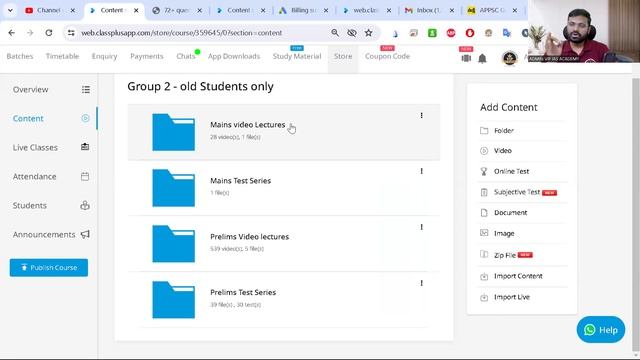The width and height of the screenshot is (640, 360).
Task: Go to the Batches tab
Action: [x=20, y=56]
